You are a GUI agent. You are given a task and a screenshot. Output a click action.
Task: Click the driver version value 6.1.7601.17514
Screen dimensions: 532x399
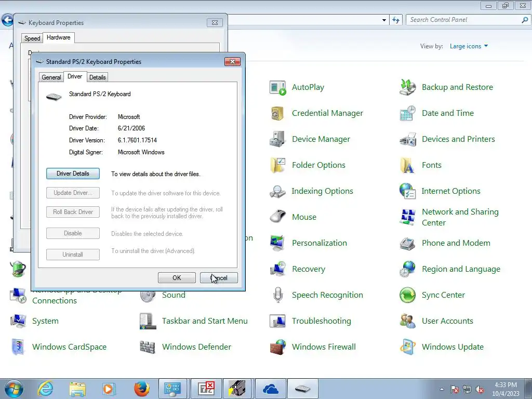coord(137,140)
